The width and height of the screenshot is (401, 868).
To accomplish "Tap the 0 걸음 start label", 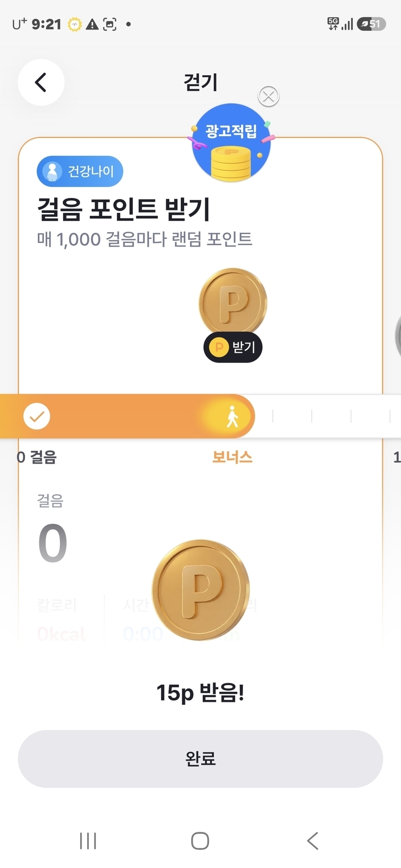I will pyautogui.click(x=37, y=457).
